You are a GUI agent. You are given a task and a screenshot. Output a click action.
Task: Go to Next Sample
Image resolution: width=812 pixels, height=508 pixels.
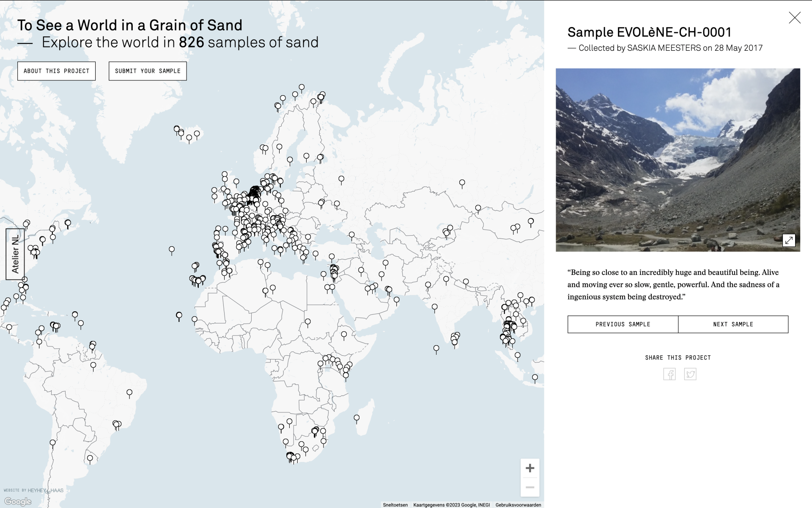point(733,324)
